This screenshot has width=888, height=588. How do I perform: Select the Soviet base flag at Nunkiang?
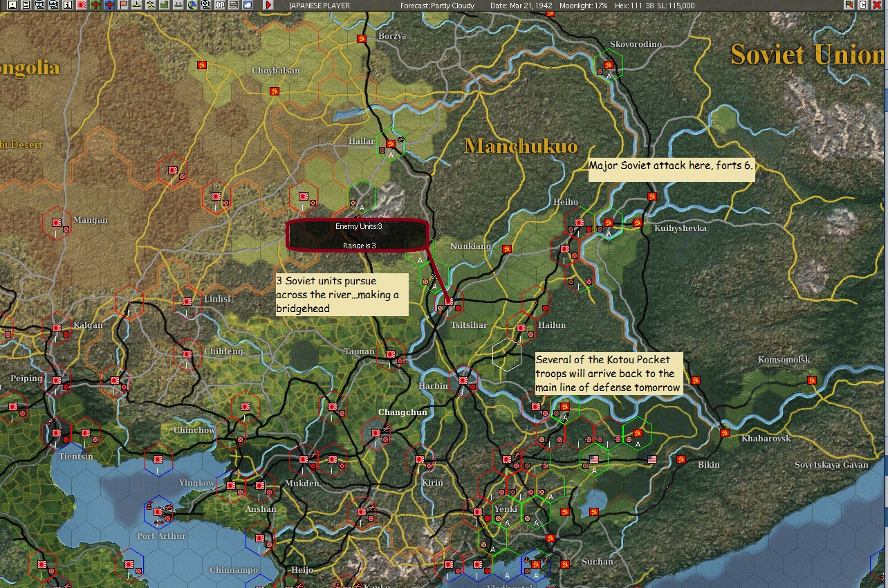(506, 248)
